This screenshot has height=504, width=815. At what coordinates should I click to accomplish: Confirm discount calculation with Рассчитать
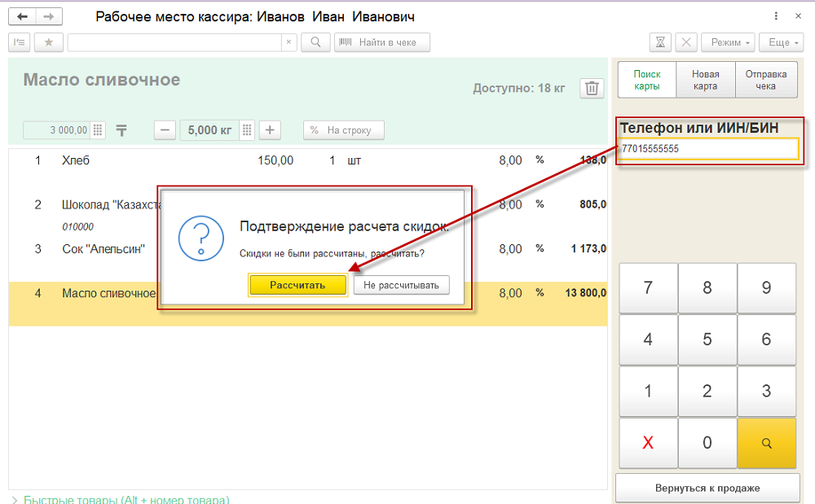click(298, 285)
